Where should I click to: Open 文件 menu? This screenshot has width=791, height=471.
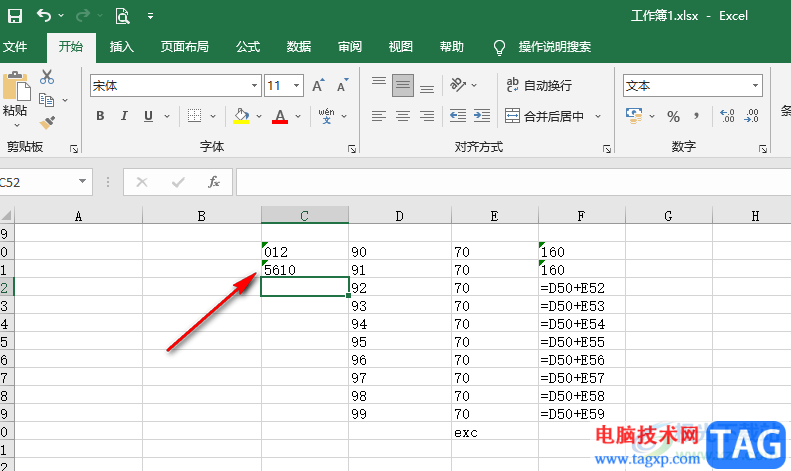tap(15, 47)
